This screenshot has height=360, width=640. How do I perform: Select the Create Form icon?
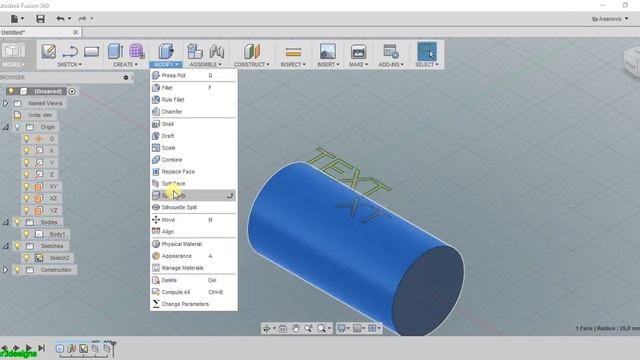click(x=136, y=51)
